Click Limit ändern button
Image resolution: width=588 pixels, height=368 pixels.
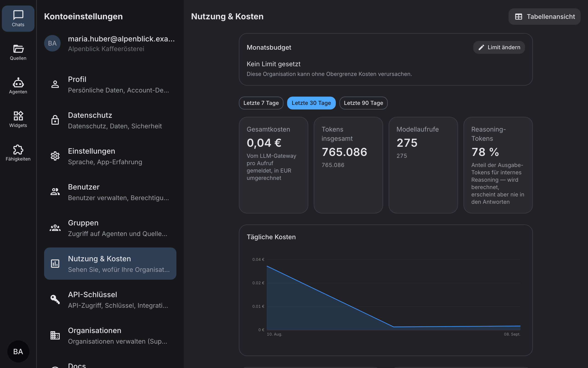point(499,47)
